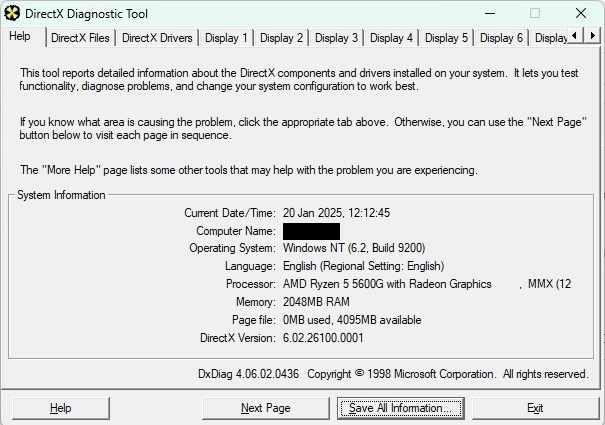Open the DirectX Files tab
Screen dimensions: 605x425
[x=80, y=38]
